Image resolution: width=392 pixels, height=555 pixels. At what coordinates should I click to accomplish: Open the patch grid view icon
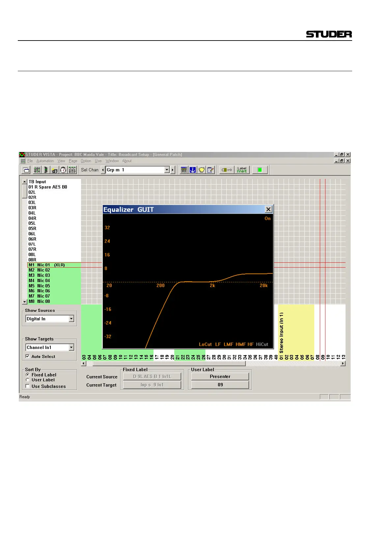[37, 170]
